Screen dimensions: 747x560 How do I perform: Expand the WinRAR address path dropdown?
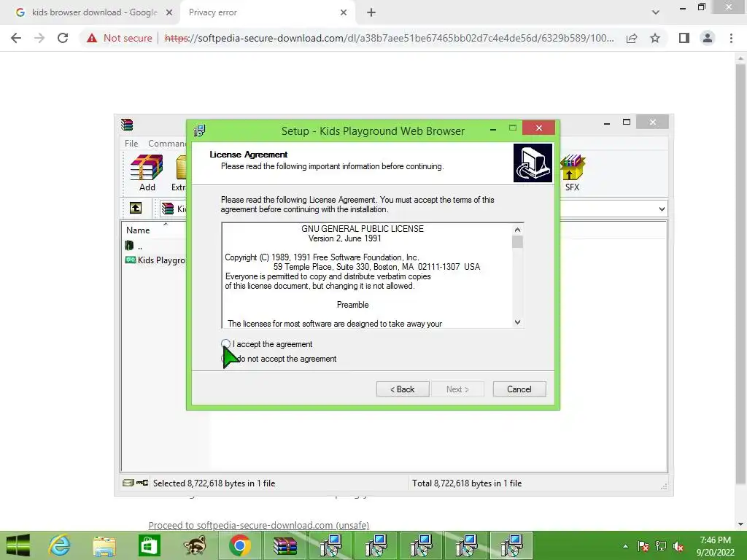662,209
